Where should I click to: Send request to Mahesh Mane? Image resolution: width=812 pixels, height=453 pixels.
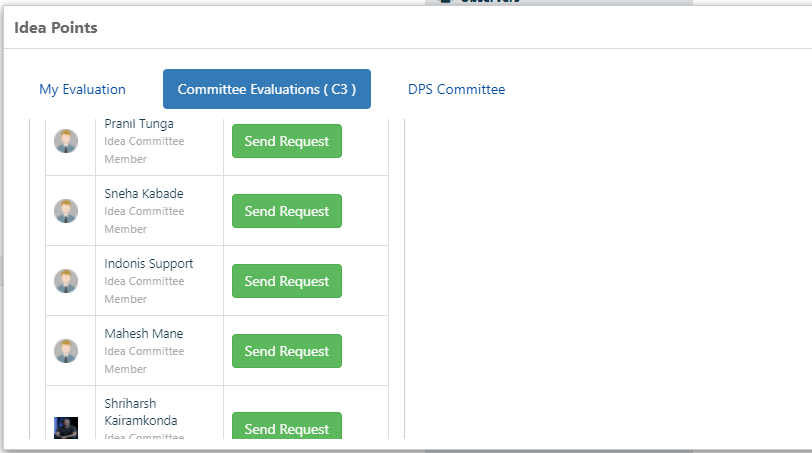coord(287,350)
